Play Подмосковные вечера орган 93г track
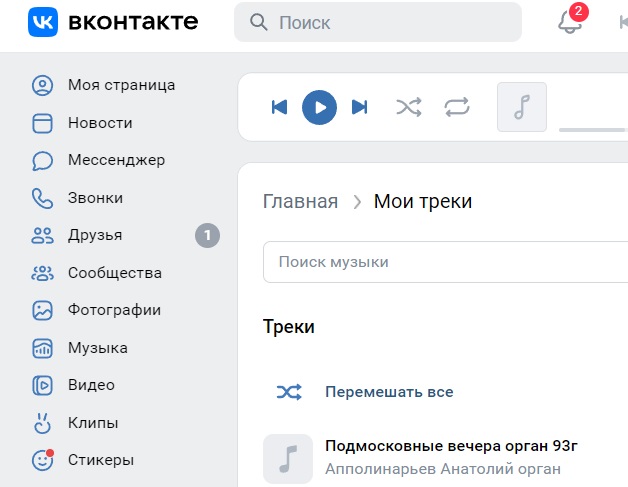628x487 pixels. [451, 446]
